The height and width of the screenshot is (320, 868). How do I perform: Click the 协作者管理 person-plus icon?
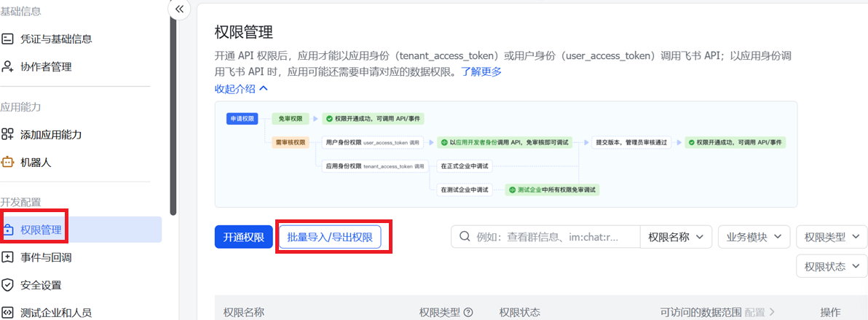click(7, 66)
